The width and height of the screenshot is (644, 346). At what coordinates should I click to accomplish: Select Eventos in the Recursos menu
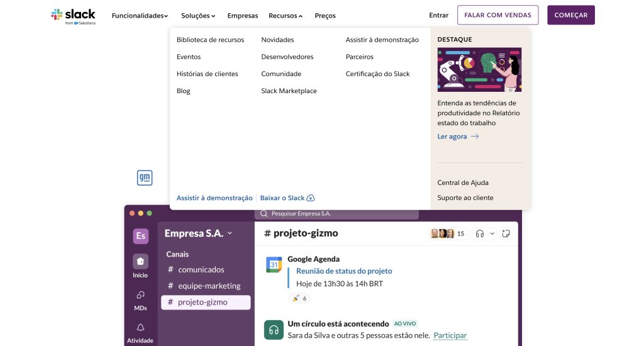coord(189,57)
